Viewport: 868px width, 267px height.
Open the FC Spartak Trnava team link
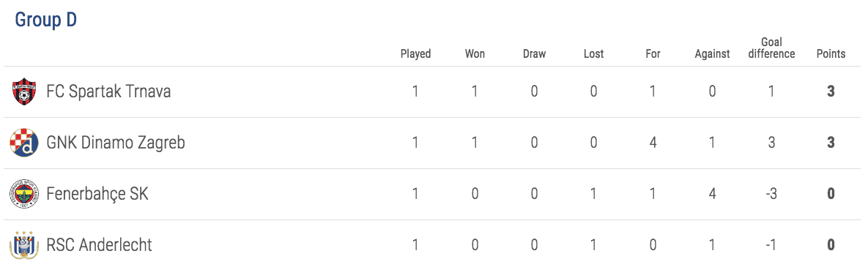point(108,91)
